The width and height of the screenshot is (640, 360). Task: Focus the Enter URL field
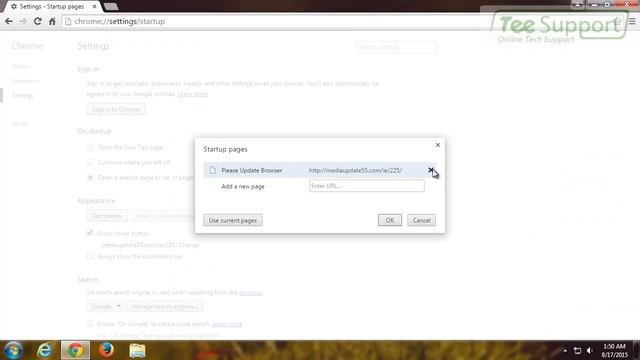click(x=367, y=186)
